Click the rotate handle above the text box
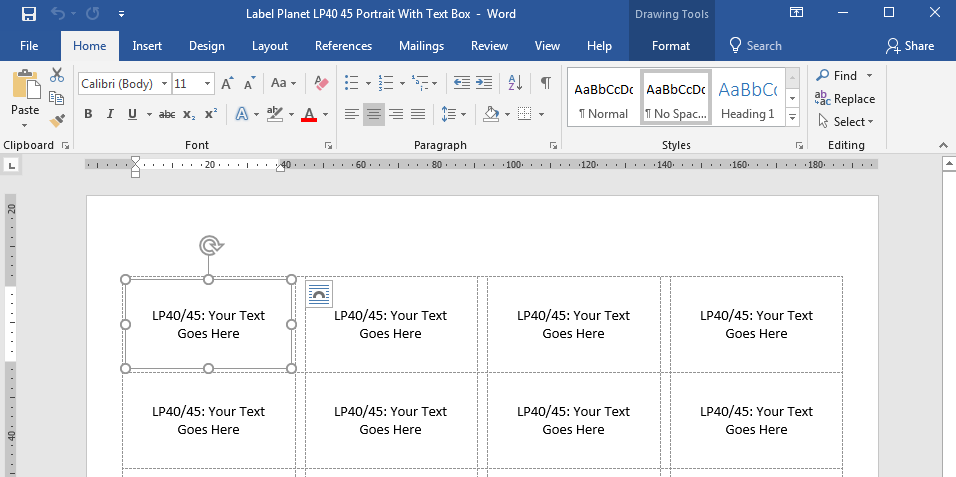956x477 pixels. coord(209,246)
